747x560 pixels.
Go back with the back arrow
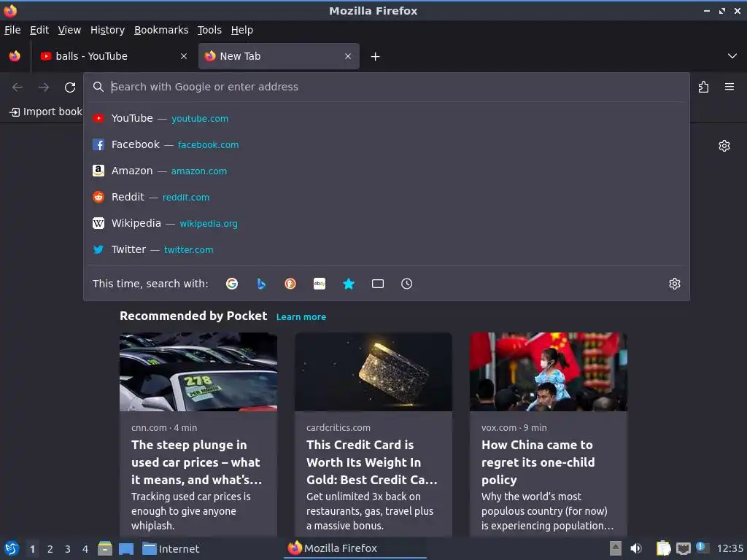click(18, 87)
